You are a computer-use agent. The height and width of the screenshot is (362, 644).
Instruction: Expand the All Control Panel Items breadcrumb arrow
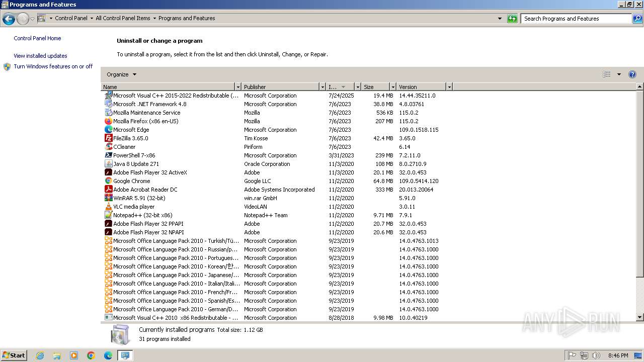tap(154, 19)
